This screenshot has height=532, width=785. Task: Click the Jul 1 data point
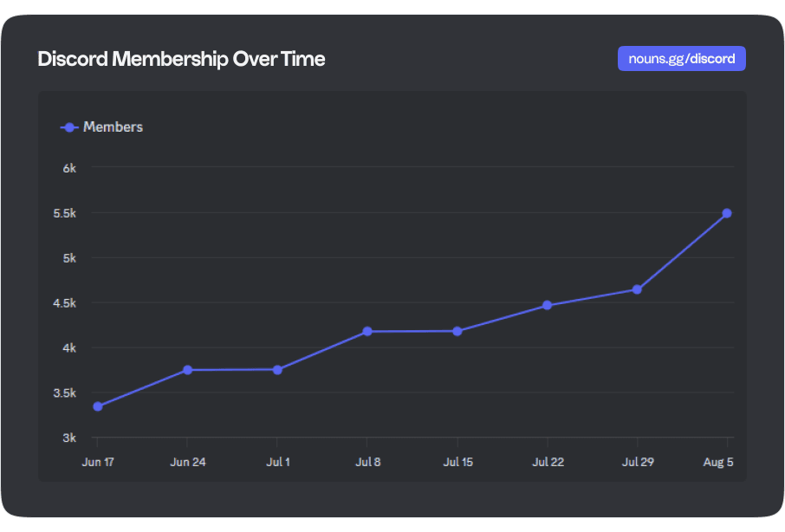coord(277,370)
